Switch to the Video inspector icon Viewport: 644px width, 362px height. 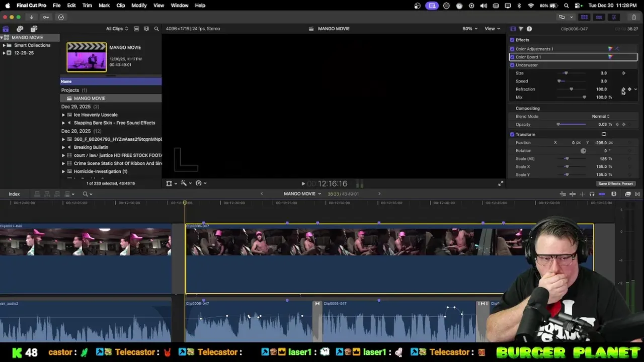click(x=513, y=29)
